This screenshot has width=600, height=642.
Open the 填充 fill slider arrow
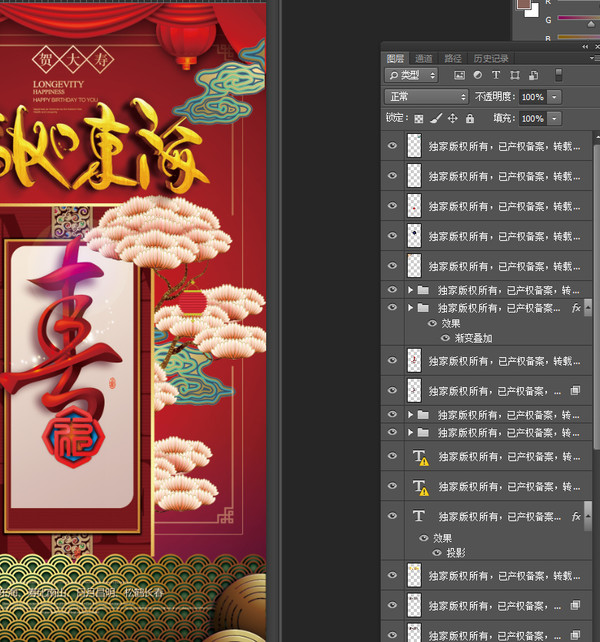[x=554, y=119]
